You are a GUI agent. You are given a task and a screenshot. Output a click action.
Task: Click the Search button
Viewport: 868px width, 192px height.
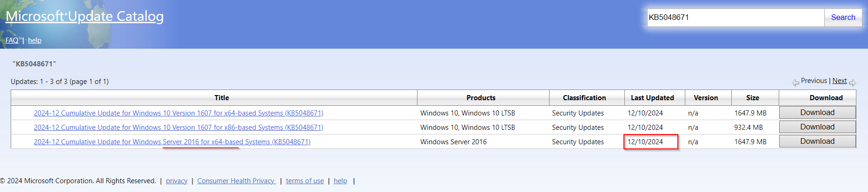tap(843, 18)
